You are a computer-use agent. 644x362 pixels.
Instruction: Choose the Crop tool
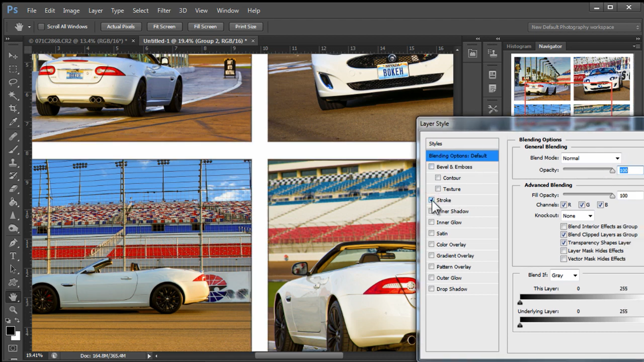(13, 109)
